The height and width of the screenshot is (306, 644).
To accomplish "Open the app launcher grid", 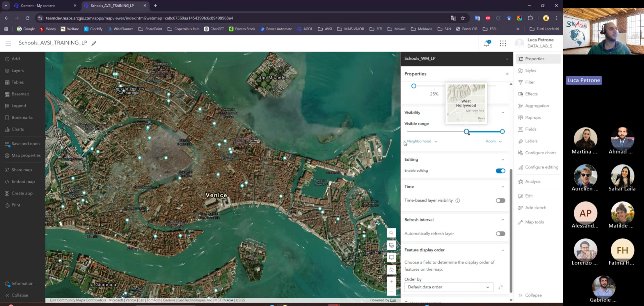I will (x=503, y=43).
